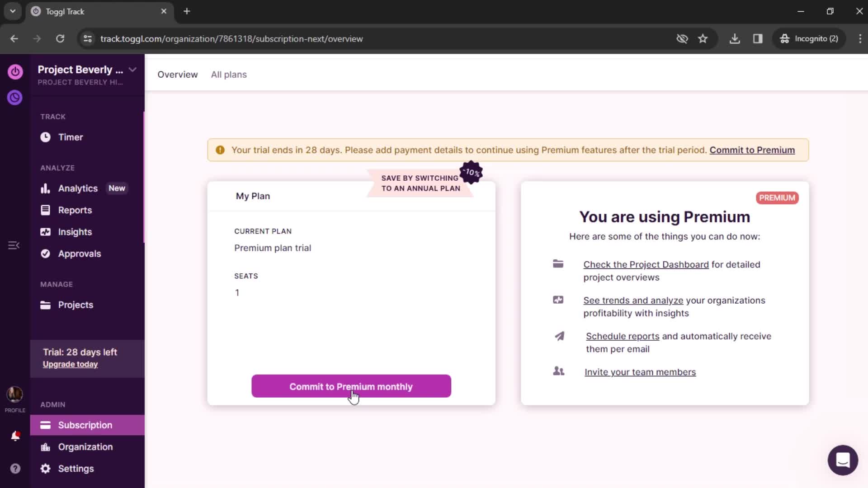Click Commit to Premium monthly button
Screen dimensions: 868x488
tap(351, 386)
